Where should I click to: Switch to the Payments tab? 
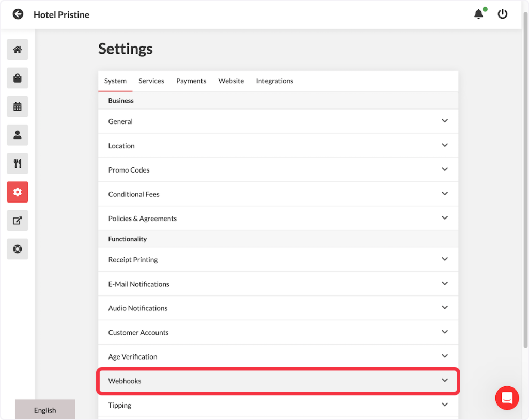pyautogui.click(x=191, y=81)
